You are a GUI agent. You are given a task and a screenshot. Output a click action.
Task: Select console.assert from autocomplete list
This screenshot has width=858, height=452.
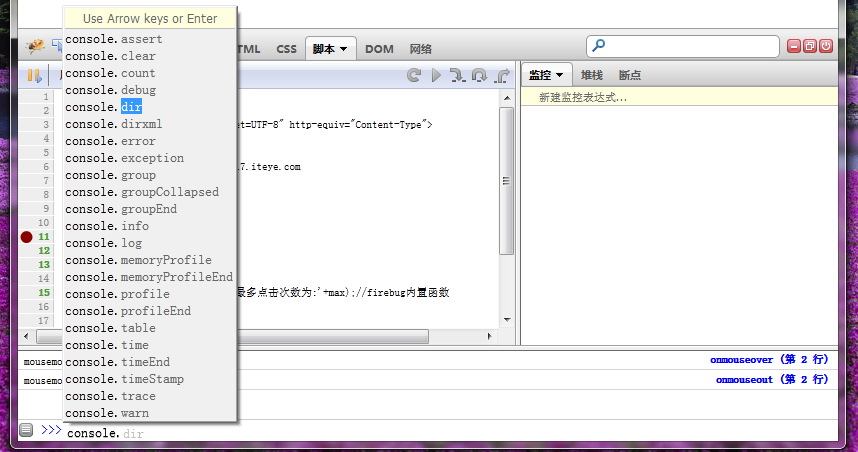coord(150,39)
